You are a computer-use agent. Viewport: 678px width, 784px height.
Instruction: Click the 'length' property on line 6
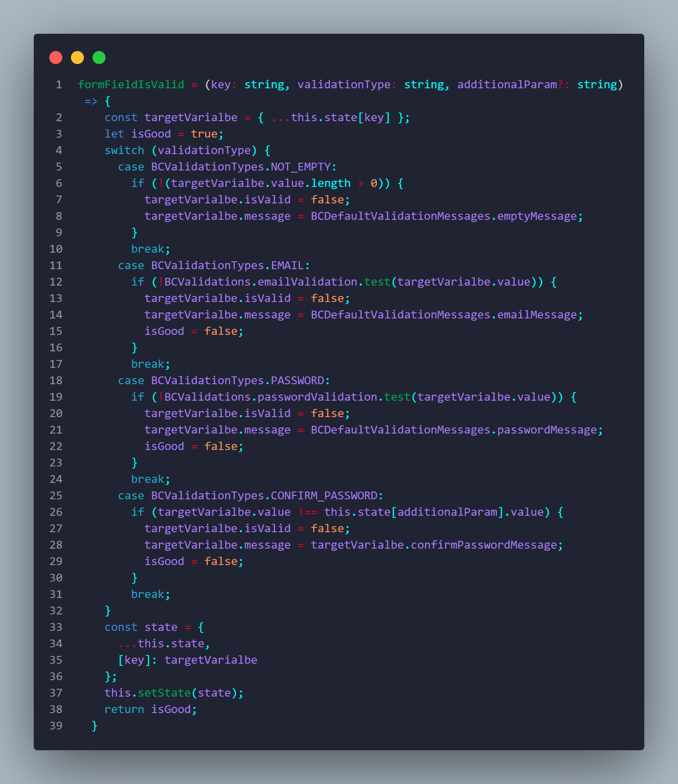tap(331, 183)
